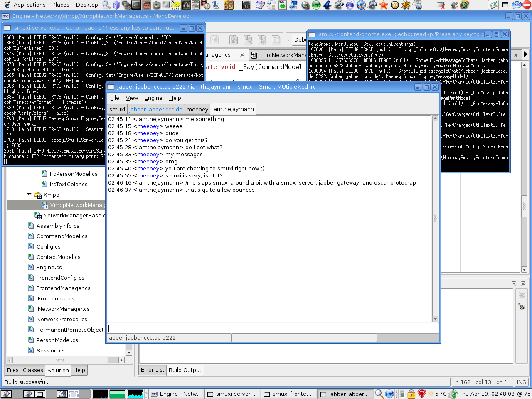Click the editor tab overflow arrow

[525, 54]
